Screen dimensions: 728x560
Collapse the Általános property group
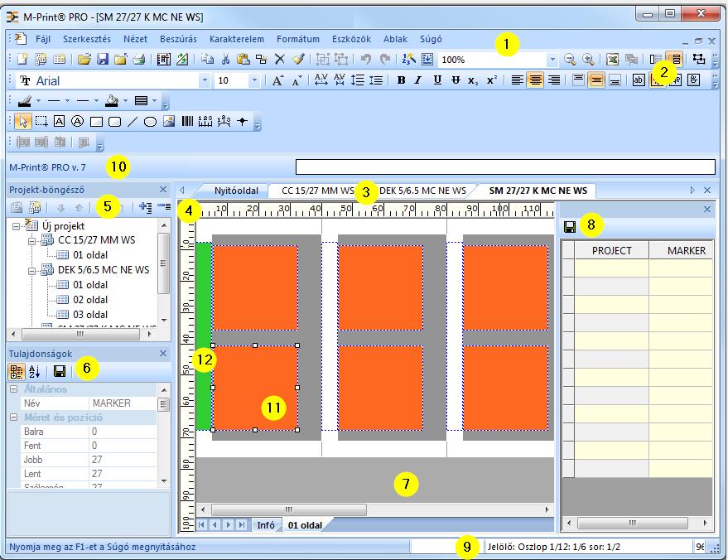(x=14, y=389)
